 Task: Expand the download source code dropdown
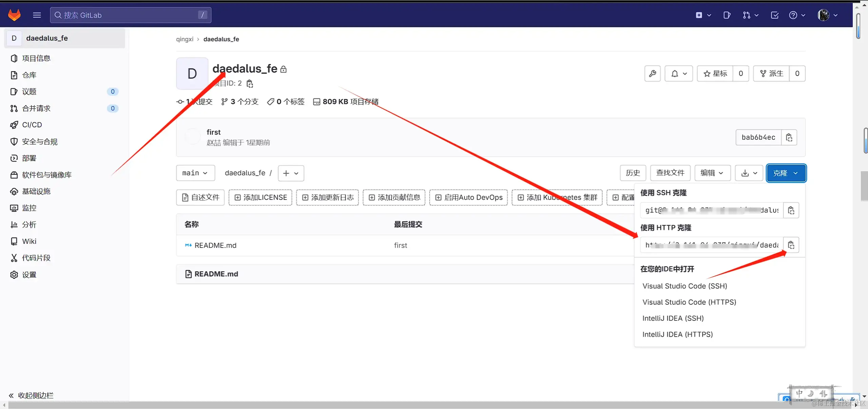point(749,173)
